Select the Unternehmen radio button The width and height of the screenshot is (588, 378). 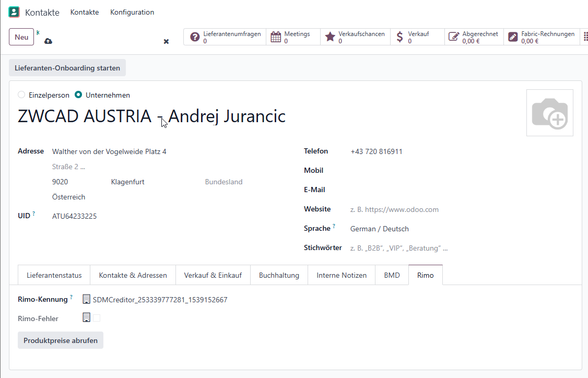tap(78, 95)
